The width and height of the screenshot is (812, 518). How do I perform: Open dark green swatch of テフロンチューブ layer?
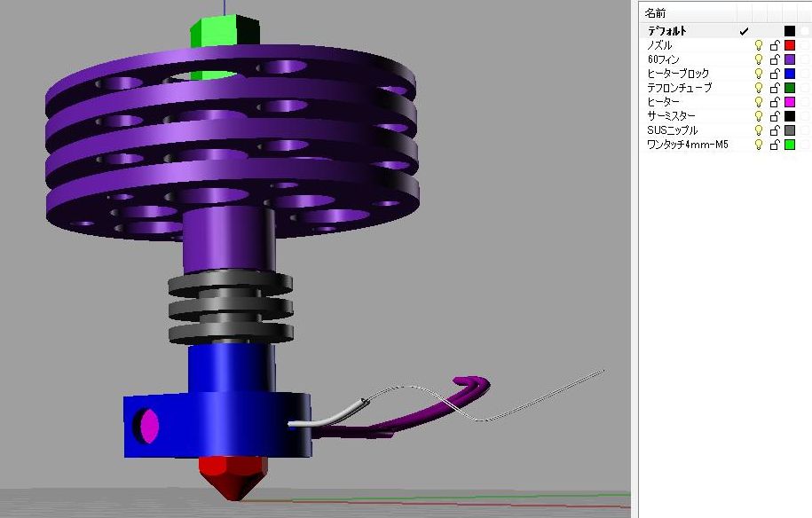[789, 88]
